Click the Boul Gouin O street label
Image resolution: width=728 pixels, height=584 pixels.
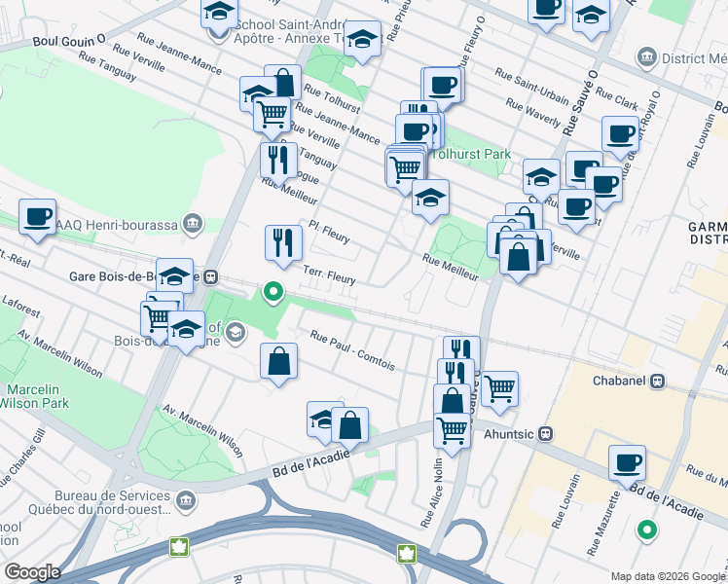tap(69, 40)
